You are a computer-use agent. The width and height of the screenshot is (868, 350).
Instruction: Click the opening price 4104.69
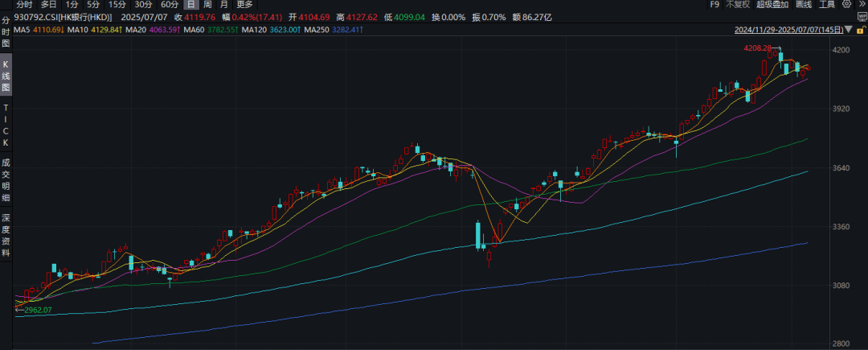(314, 17)
